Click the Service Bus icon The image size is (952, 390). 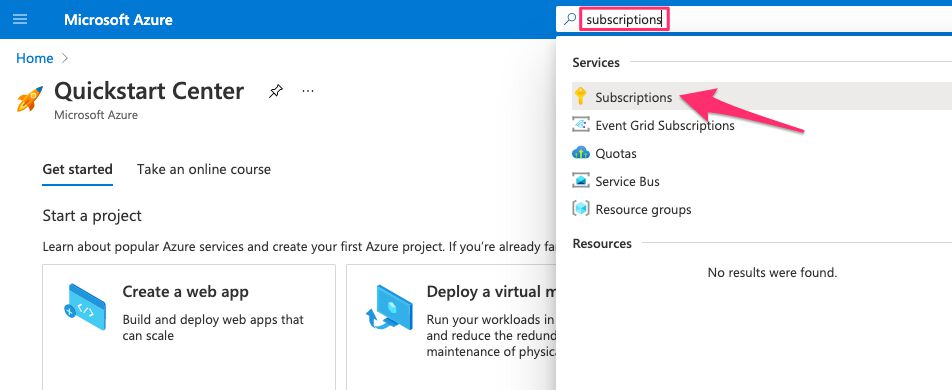point(581,181)
